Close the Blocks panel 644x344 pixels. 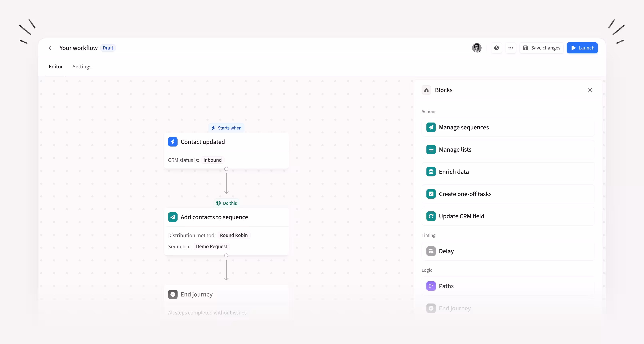pyautogui.click(x=590, y=90)
